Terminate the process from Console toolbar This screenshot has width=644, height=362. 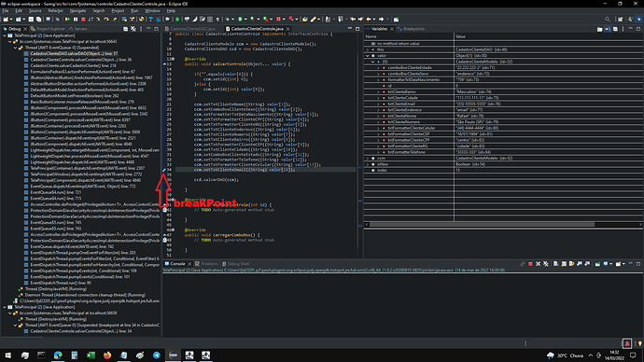tap(530, 264)
